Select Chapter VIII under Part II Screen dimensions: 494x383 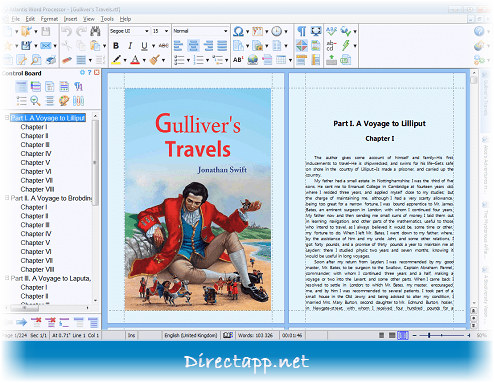pyautogui.click(x=37, y=269)
